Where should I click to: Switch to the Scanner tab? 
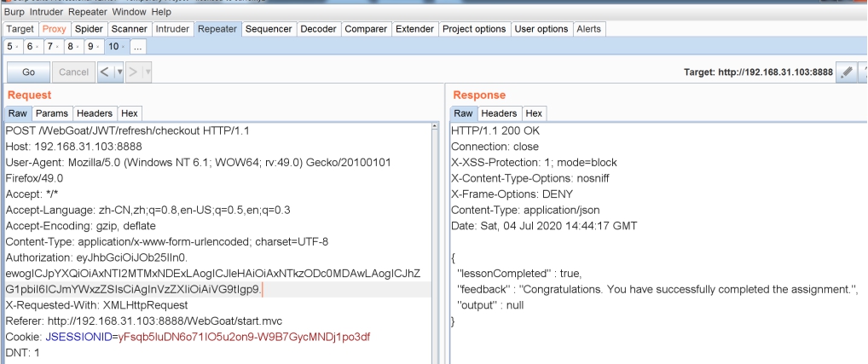click(x=129, y=29)
